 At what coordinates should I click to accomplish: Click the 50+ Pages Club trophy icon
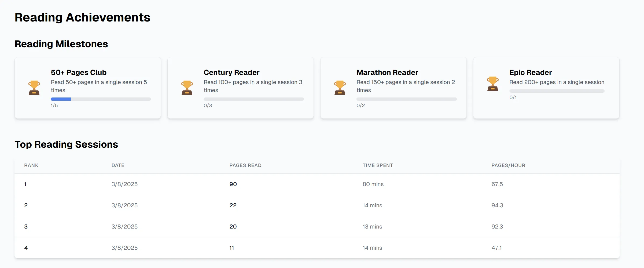34,88
